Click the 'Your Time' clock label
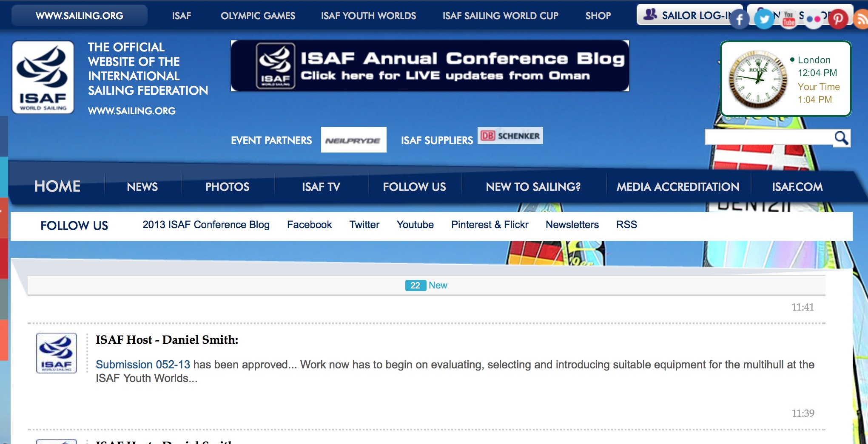The width and height of the screenshot is (868, 444). pos(819,87)
